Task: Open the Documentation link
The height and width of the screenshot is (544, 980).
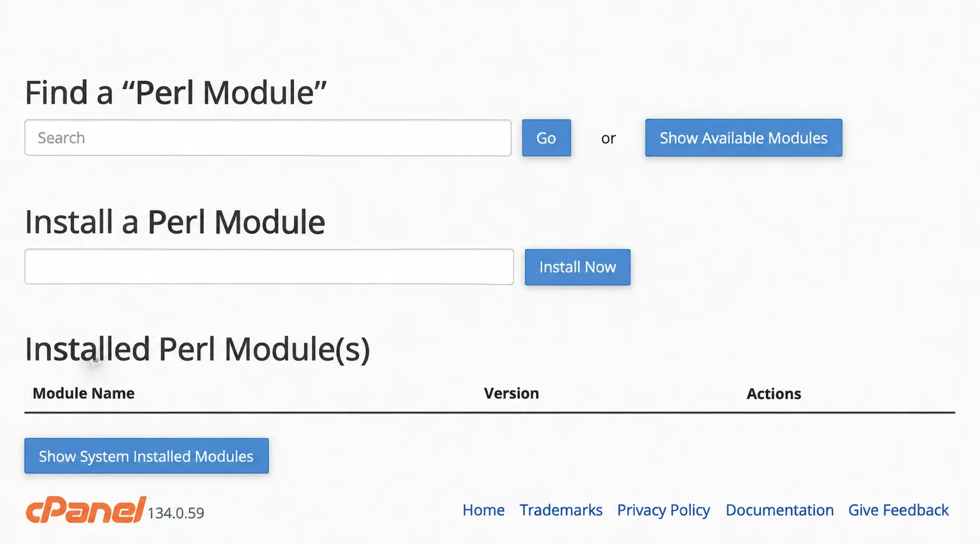Action: 780,510
